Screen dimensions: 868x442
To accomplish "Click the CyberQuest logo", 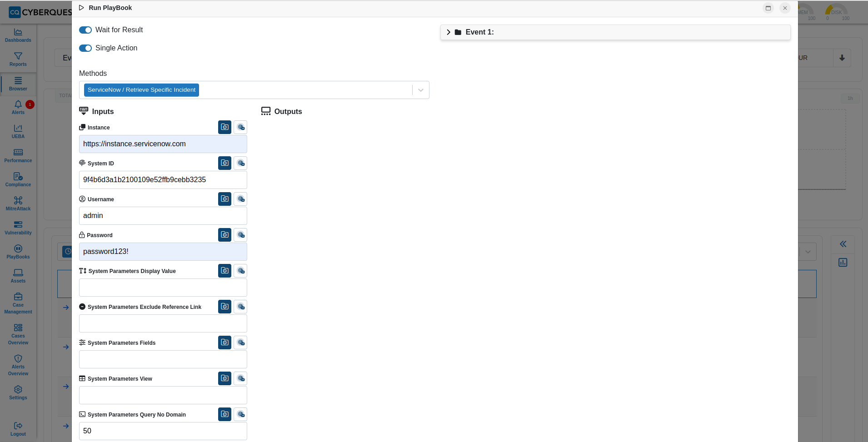I will [40, 12].
